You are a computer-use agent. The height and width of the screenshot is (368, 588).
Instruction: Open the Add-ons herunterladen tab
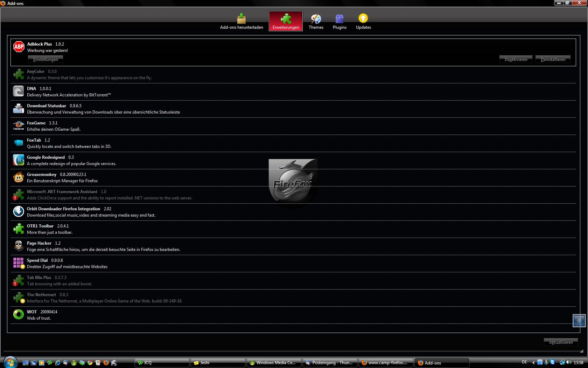pos(241,21)
